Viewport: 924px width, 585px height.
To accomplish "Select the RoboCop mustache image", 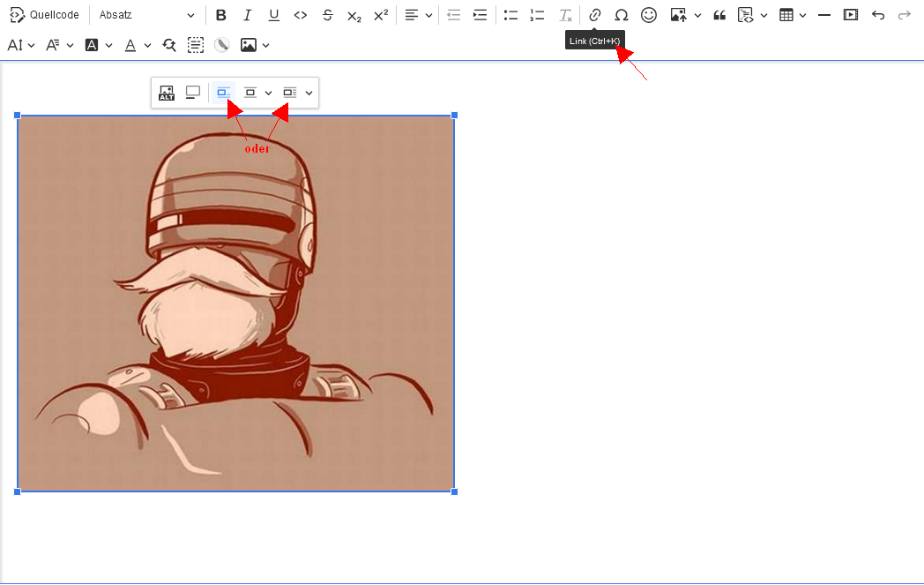I will pyautogui.click(x=235, y=304).
